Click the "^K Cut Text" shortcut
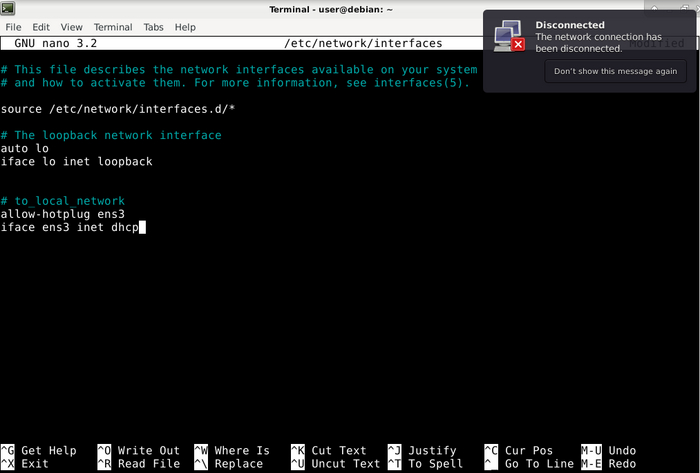Image resolution: width=700 pixels, height=473 pixels. [x=329, y=450]
